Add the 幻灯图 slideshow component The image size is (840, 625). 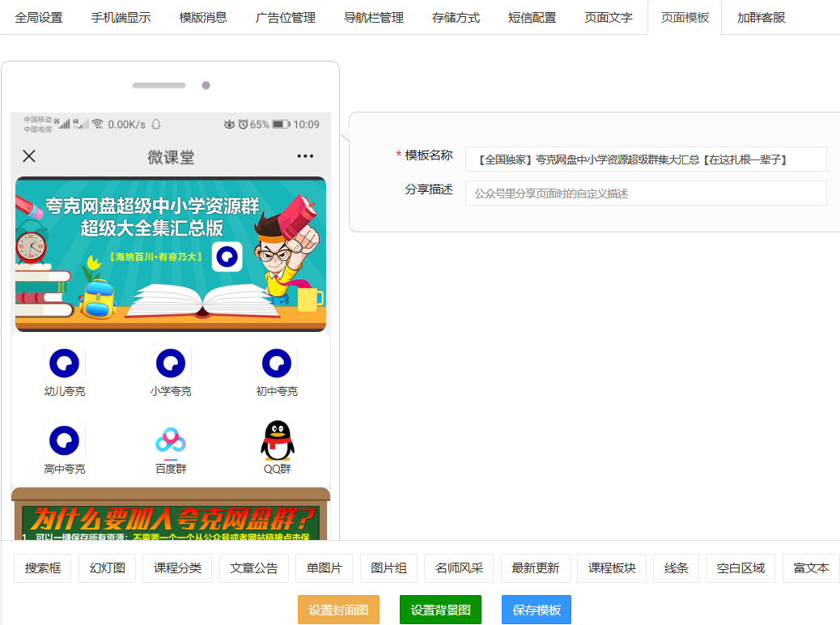click(107, 568)
